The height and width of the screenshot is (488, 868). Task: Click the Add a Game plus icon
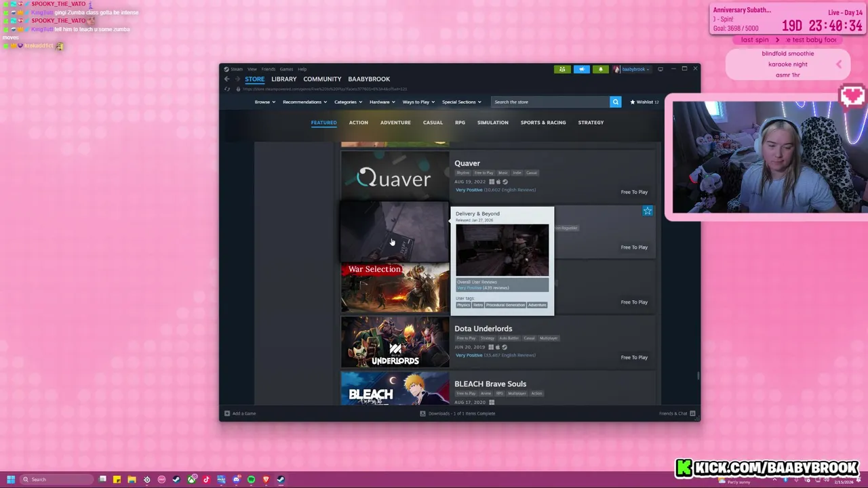tap(227, 413)
